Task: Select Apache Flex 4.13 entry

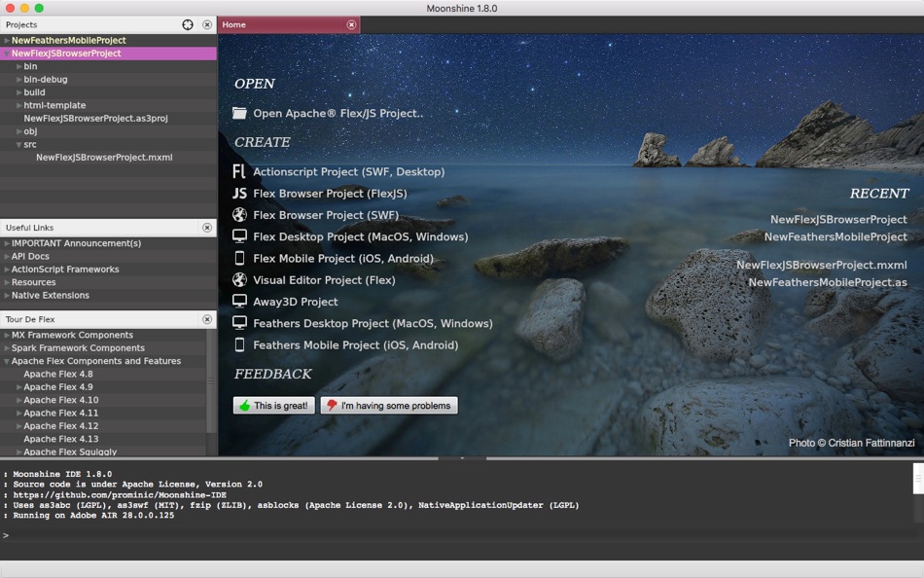Action: [61, 439]
